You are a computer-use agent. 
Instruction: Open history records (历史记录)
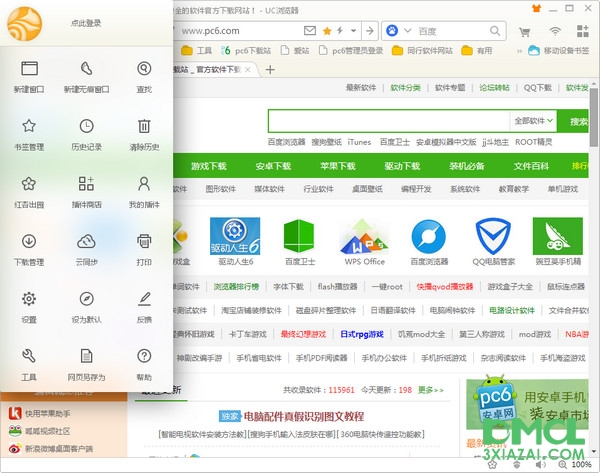86,135
